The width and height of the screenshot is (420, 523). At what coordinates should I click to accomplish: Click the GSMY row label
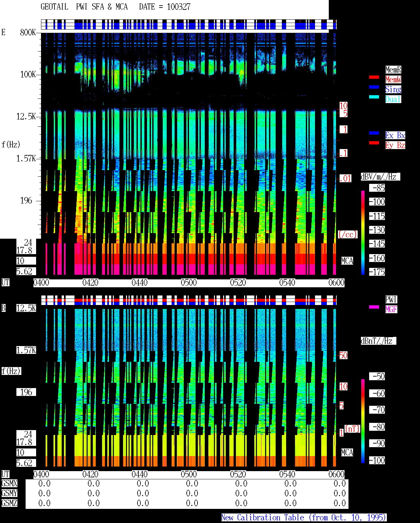pyautogui.click(x=9, y=493)
